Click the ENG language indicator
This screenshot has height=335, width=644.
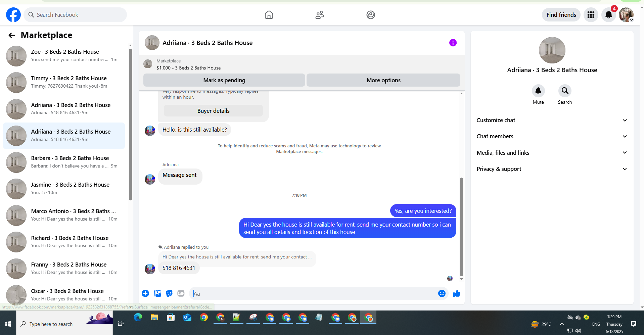point(596,324)
